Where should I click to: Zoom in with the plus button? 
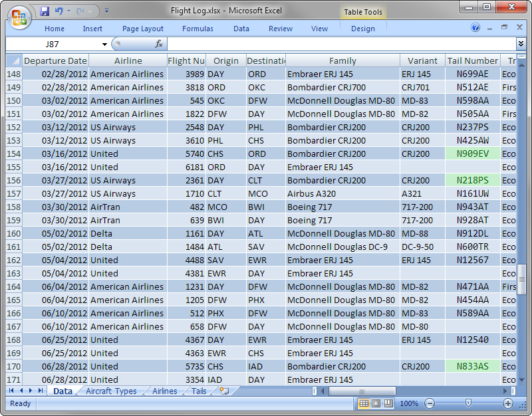[507, 403]
